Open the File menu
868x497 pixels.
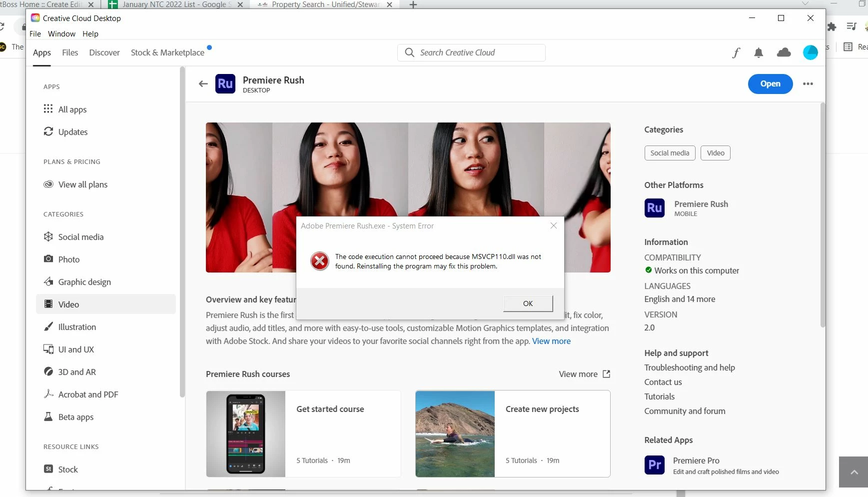pyautogui.click(x=35, y=33)
